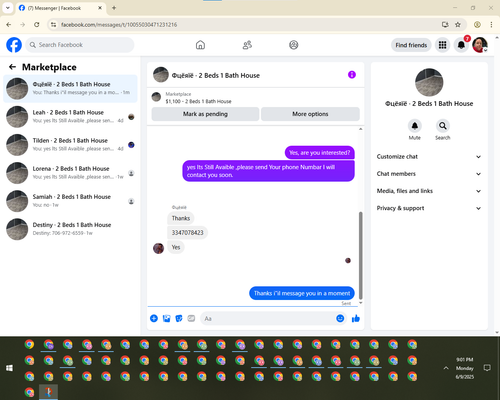Image resolution: width=500 pixels, height=400 pixels.
Task: Expand Customize chat section
Action: click(x=429, y=157)
